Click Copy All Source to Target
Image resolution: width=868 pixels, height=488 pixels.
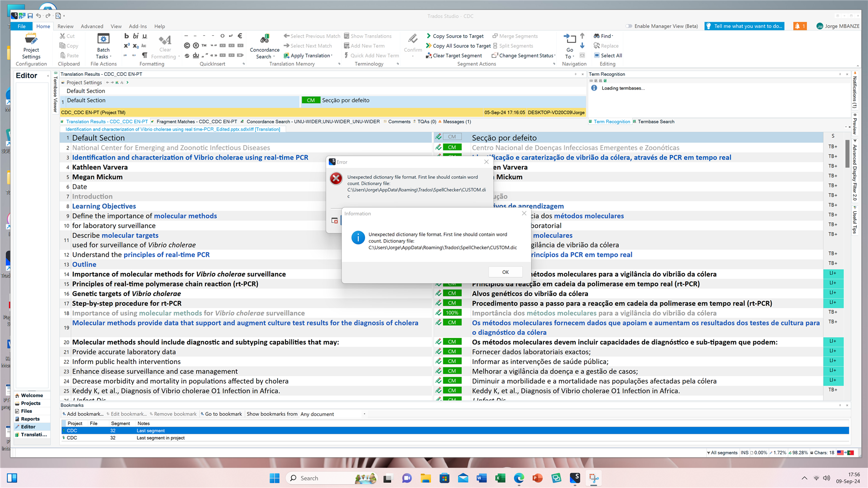point(458,46)
